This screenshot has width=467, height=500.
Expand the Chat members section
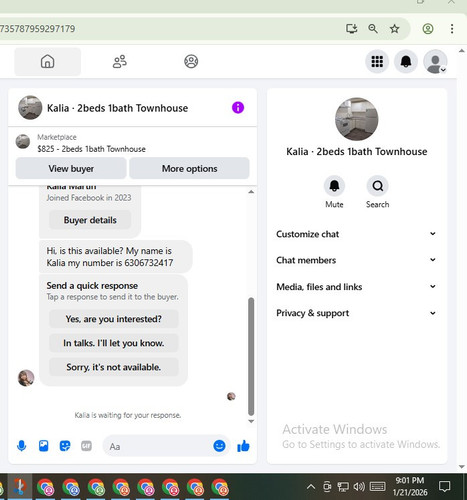[x=356, y=260]
